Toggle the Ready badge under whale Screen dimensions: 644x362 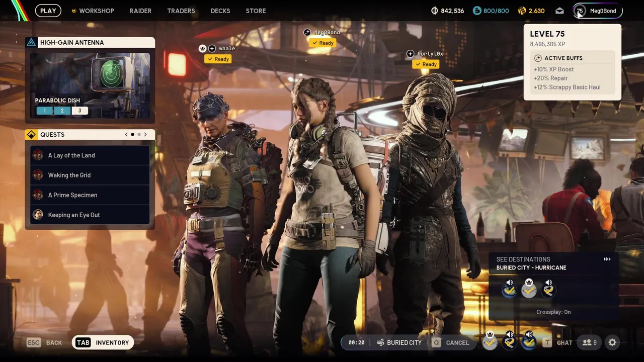pos(218,59)
